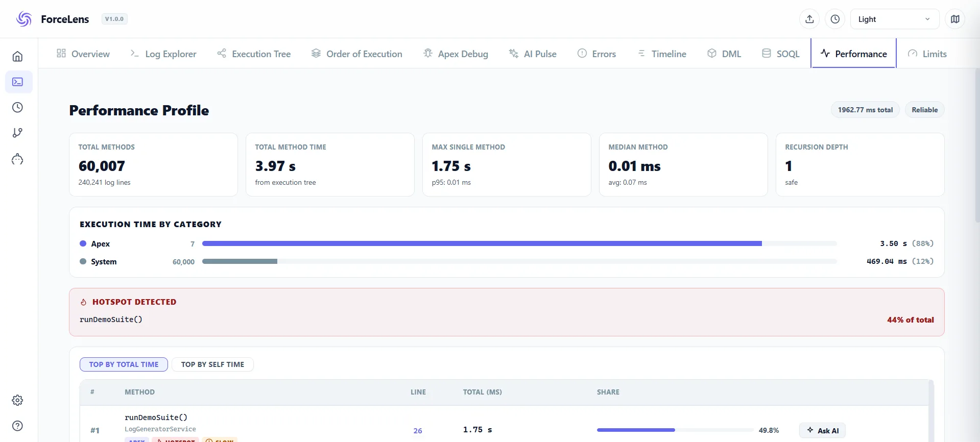Switch to the Execution Tree tab
This screenshot has width=980, height=442.
click(254, 54)
